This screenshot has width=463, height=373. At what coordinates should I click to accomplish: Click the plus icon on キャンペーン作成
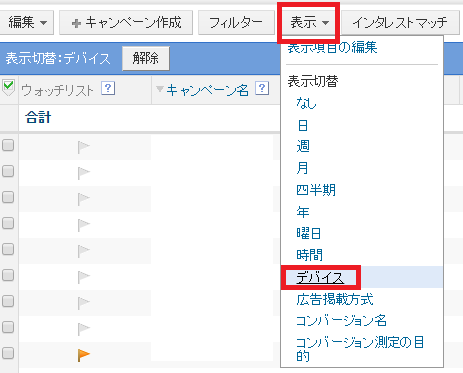coord(76,23)
